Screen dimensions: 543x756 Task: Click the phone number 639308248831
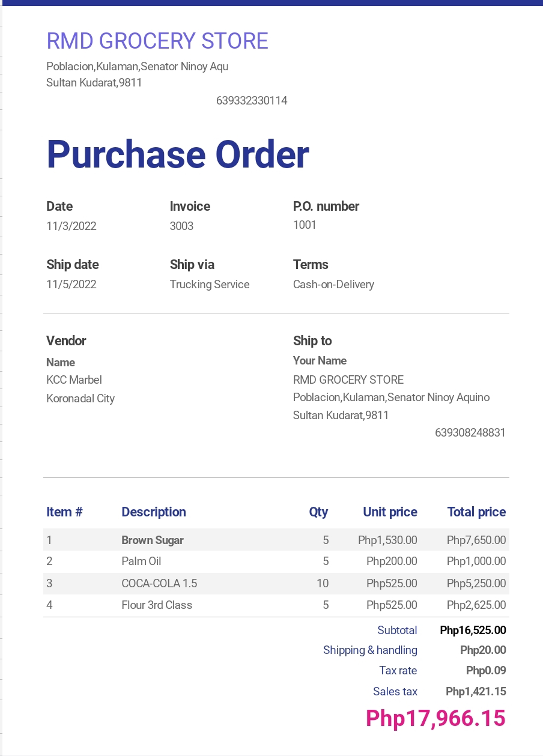pyautogui.click(x=470, y=433)
